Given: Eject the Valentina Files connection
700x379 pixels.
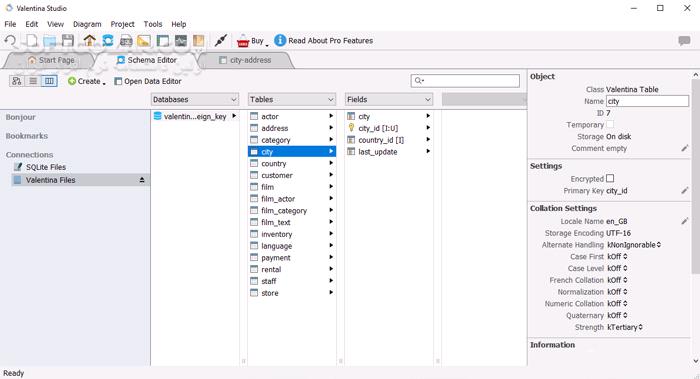Looking at the screenshot, I should coord(142,180).
